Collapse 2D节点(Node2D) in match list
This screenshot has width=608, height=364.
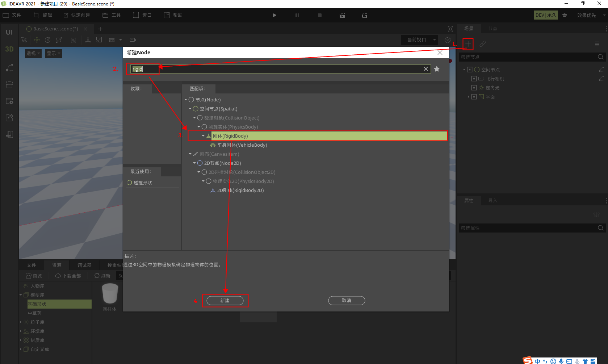194,163
